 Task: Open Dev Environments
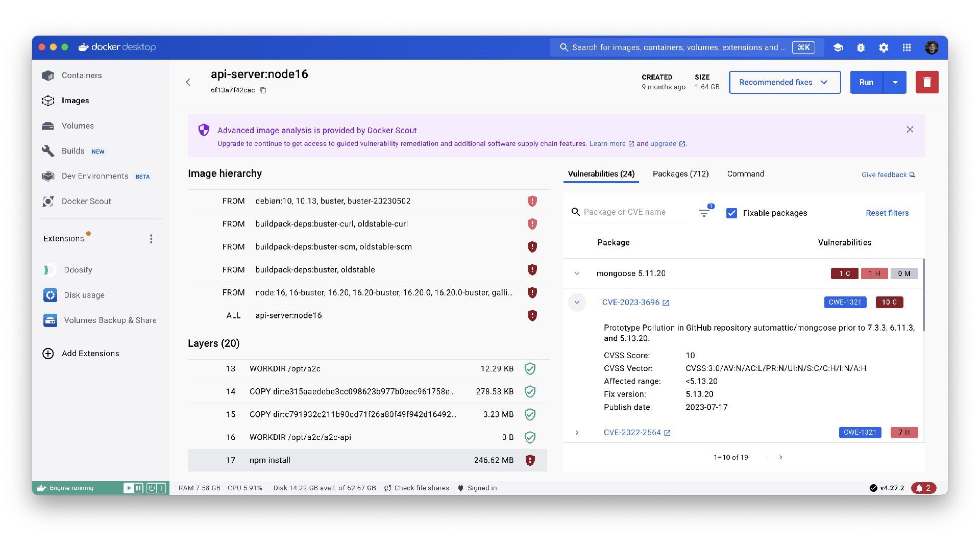point(95,176)
